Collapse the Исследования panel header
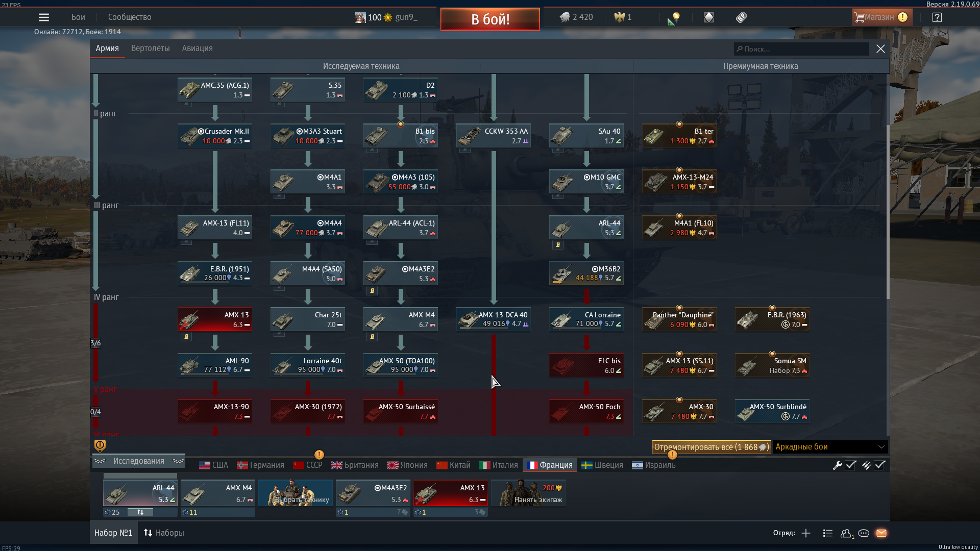 point(139,461)
